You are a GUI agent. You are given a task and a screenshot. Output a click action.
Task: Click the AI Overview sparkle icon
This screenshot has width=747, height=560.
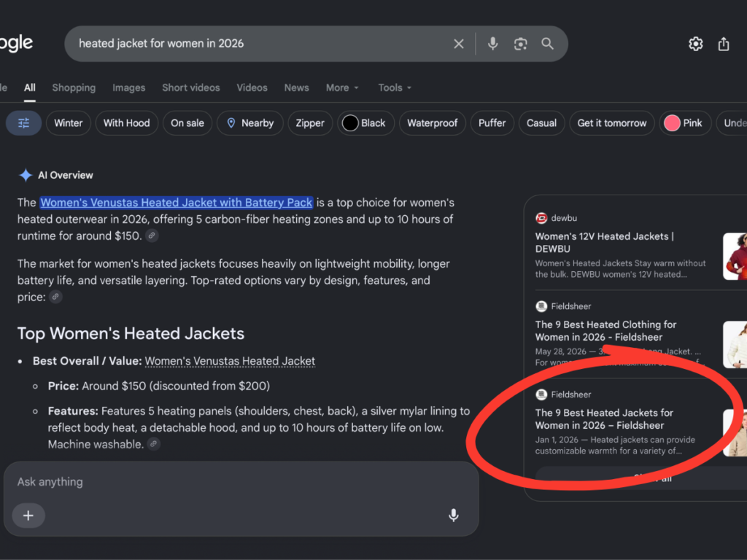(x=26, y=175)
